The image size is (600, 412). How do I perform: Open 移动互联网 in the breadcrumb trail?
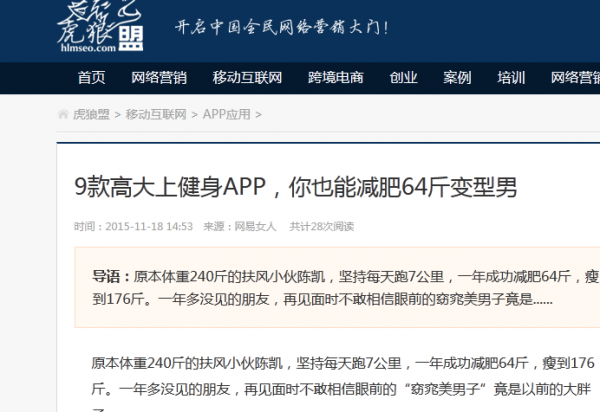click(x=155, y=115)
